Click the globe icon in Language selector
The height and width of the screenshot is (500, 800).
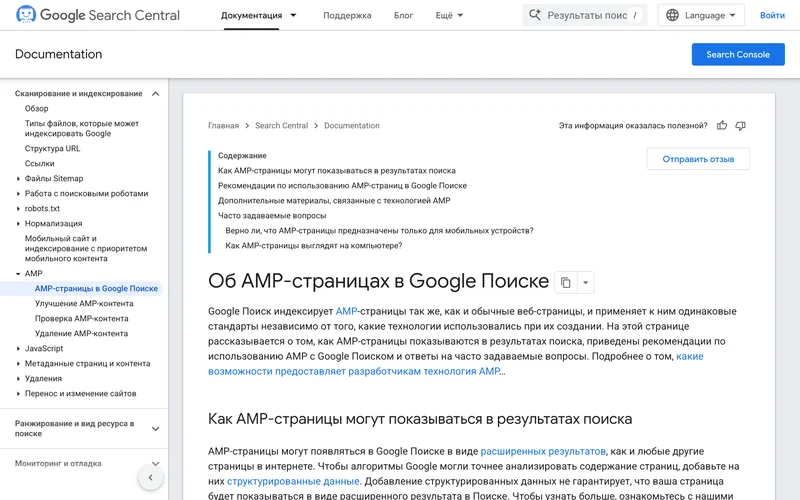pyautogui.click(x=672, y=15)
